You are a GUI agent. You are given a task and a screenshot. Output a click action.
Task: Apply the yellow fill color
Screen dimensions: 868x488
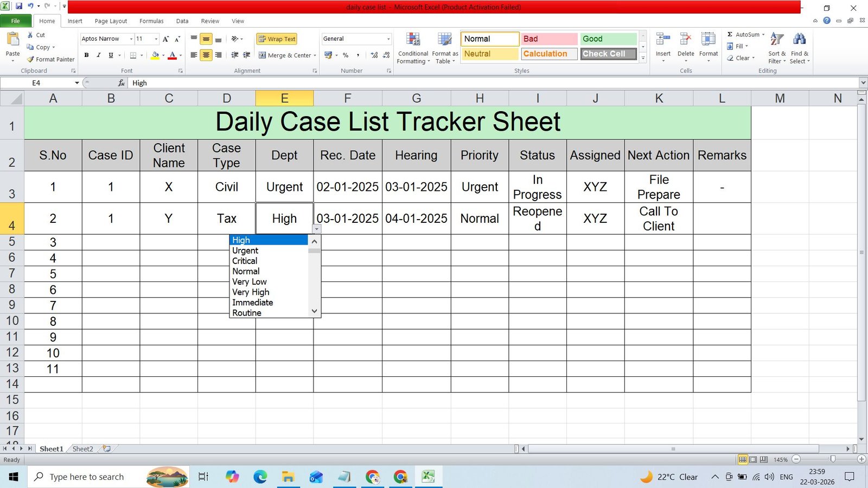tap(155, 55)
